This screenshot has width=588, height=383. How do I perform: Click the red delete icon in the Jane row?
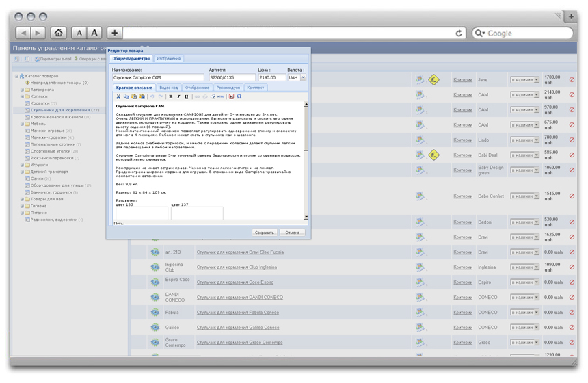pyautogui.click(x=572, y=80)
